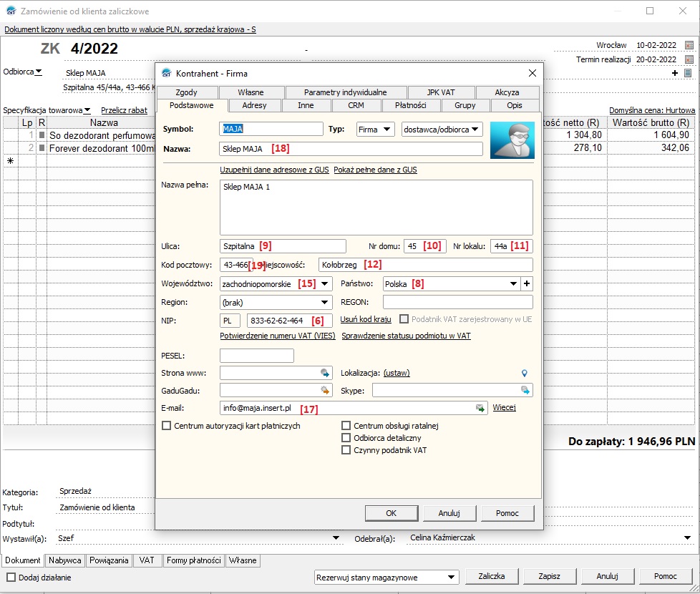700x594 pixels.
Task: Add new country with plus button
Action: tap(528, 283)
